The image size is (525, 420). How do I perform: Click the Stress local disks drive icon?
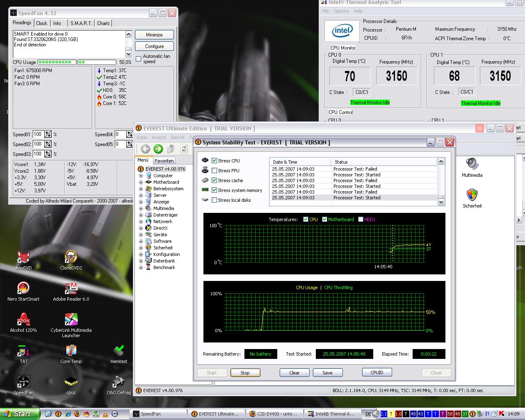click(x=205, y=200)
